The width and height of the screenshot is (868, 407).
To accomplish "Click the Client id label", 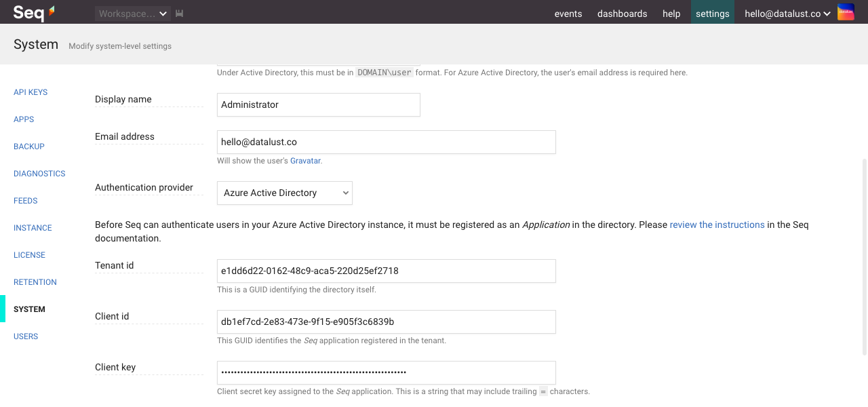I will click(112, 316).
